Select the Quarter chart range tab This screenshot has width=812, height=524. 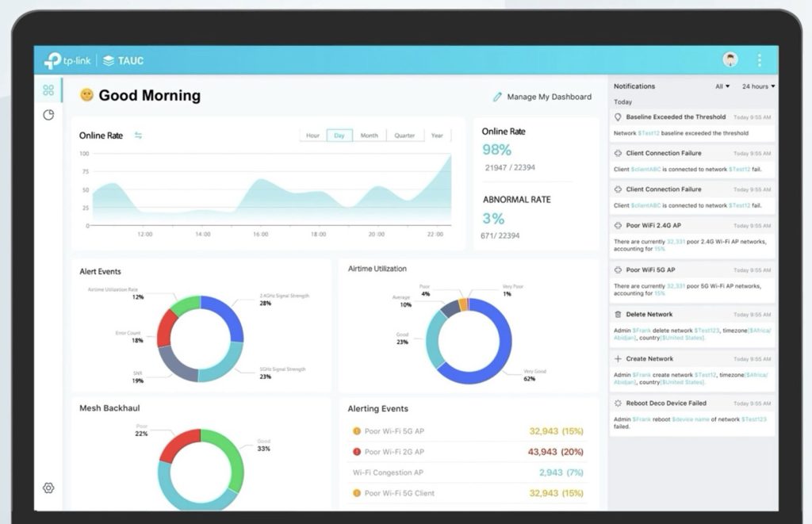point(404,136)
